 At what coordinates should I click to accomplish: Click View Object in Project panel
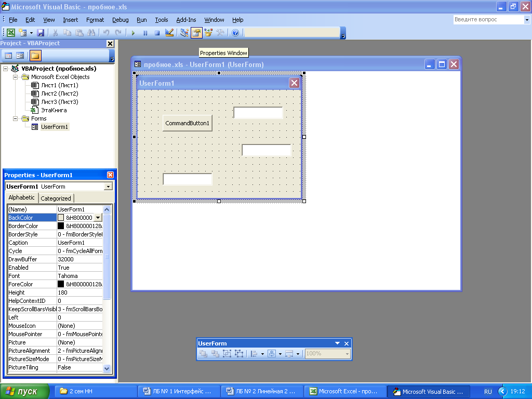pos(20,55)
